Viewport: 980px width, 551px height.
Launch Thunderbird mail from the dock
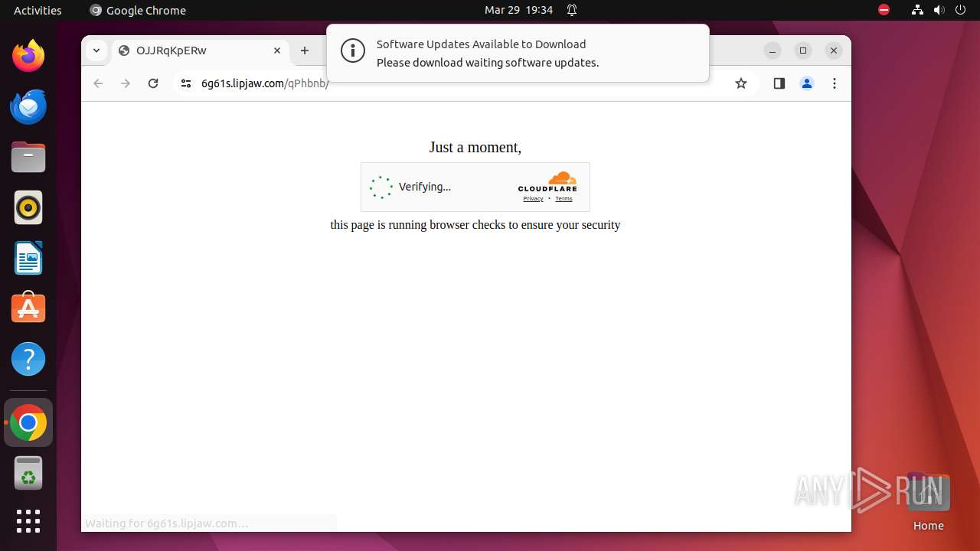(x=28, y=107)
